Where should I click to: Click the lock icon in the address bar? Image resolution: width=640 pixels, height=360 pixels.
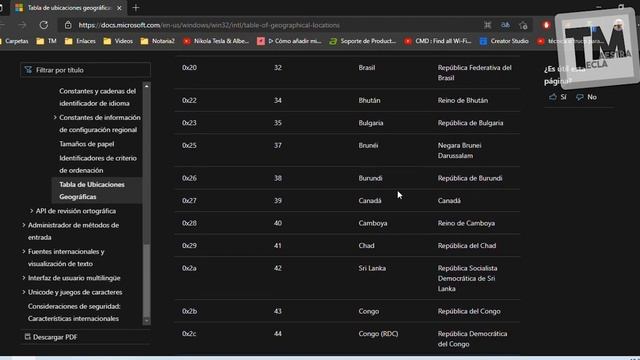coord(68,25)
